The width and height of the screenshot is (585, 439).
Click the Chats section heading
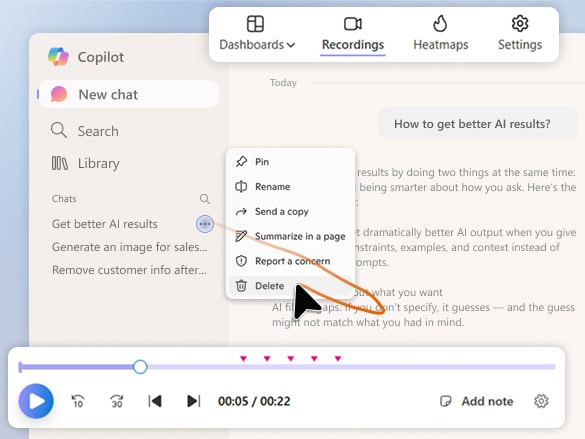click(64, 198)
